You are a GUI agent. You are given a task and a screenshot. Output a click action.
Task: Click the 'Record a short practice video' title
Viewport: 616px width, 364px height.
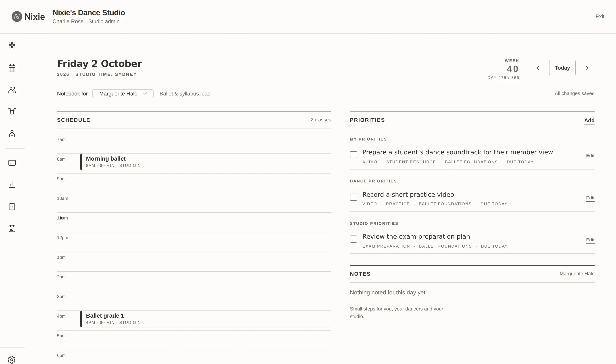(408, 195)
